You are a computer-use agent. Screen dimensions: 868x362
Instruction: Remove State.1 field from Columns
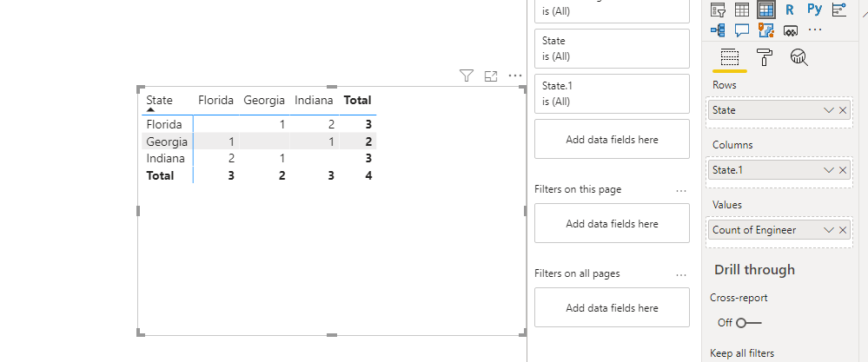(x=843, y=169)
